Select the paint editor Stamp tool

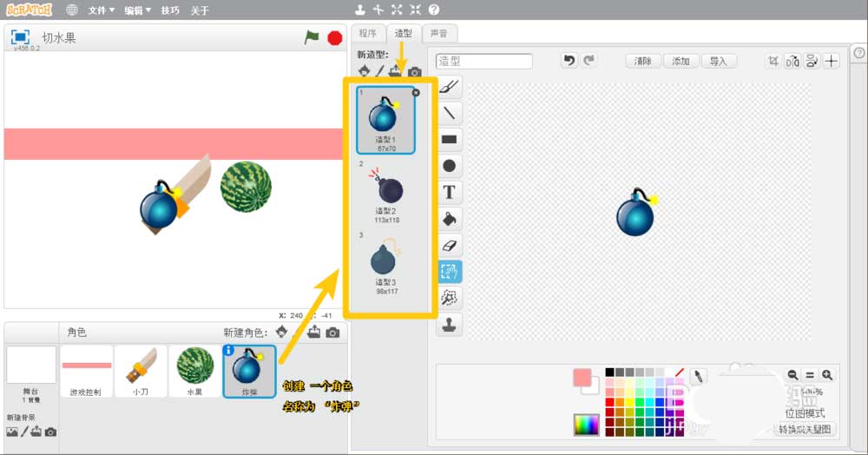pyautogui.click(x=449, y=325)
